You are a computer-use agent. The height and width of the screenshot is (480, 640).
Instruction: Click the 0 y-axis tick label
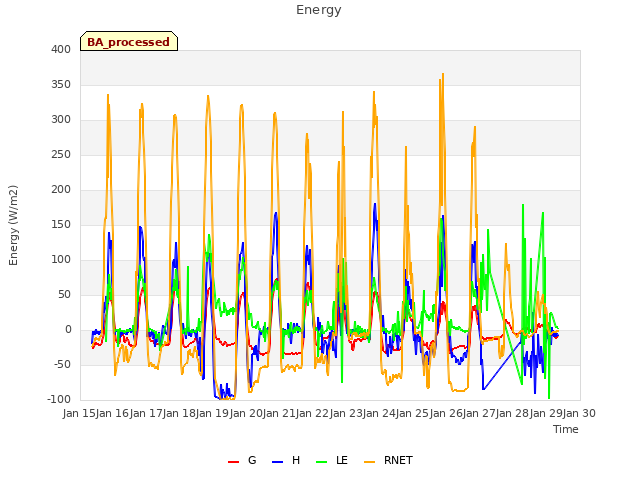coord(68,330)
